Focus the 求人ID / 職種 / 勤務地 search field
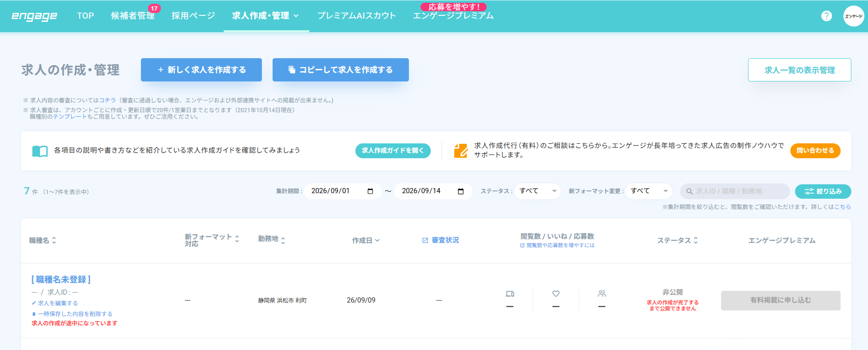The image size is (868, 350). click(735, 191)
